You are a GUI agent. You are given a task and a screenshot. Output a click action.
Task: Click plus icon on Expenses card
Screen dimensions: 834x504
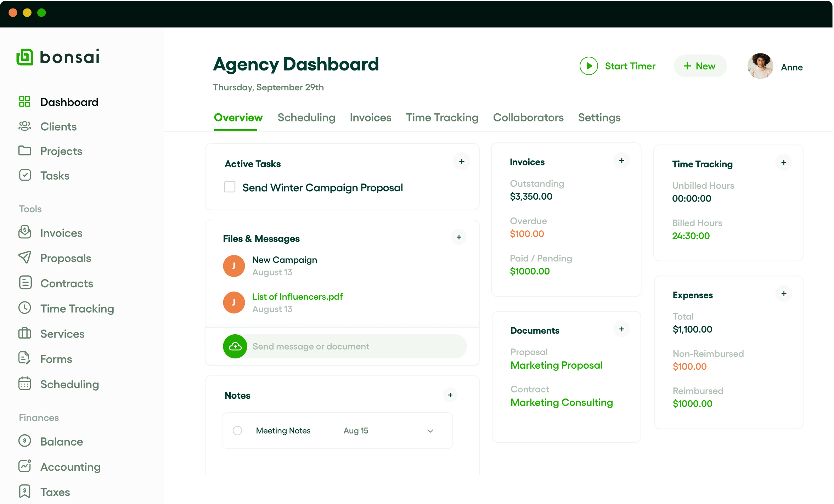pyautogui.click(x=784, y=294)
